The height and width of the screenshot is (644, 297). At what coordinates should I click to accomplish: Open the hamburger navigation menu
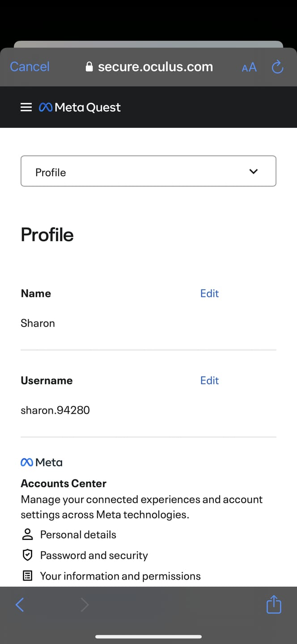pyautogui.click(x=26, y=107)
